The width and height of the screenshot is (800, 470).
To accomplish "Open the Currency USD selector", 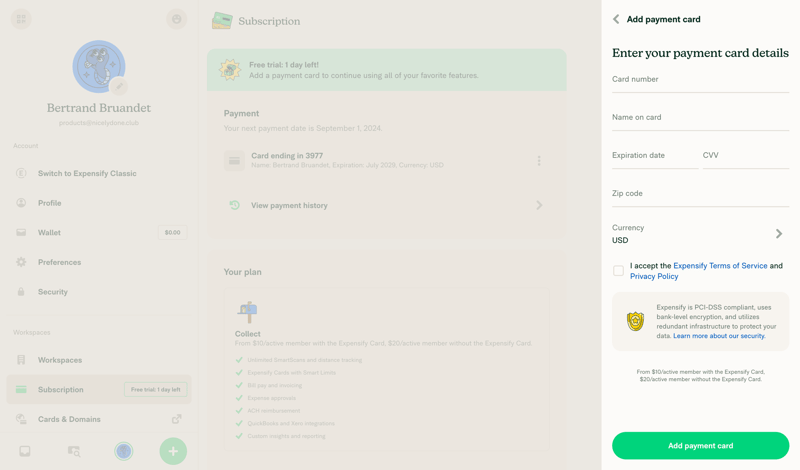I will (x=701, y=234).
